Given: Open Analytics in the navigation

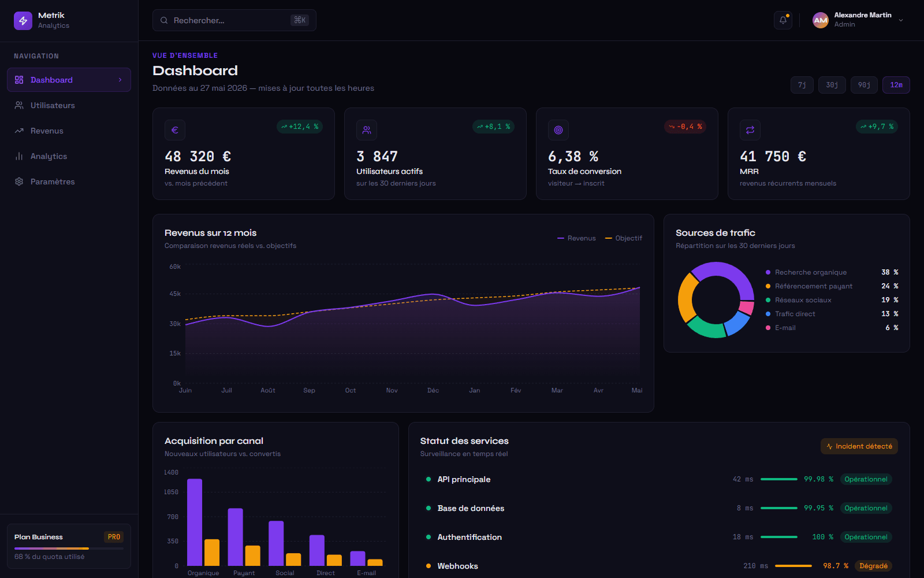Looking at the screenshot, I should [x=69, y=156].
